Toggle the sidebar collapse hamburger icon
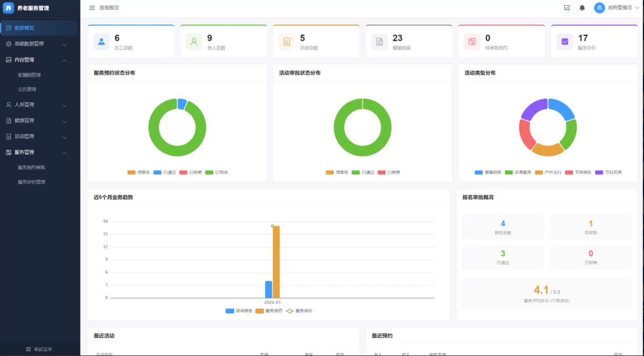Viewport: 644px width, 356px height. [x=92, y=8]
